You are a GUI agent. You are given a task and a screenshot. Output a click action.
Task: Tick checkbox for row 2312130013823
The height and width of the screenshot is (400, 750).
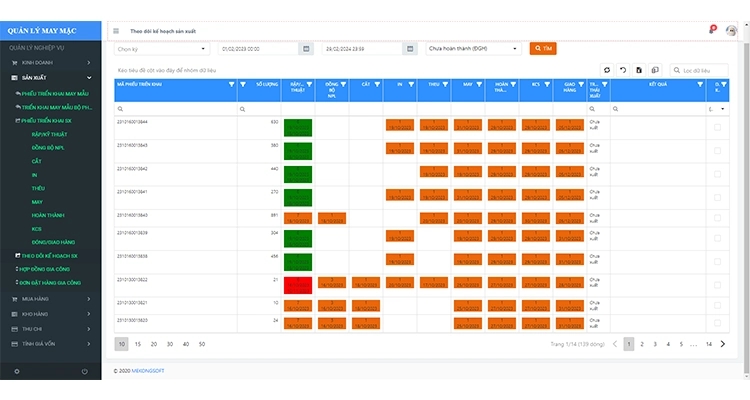(717, 323)
